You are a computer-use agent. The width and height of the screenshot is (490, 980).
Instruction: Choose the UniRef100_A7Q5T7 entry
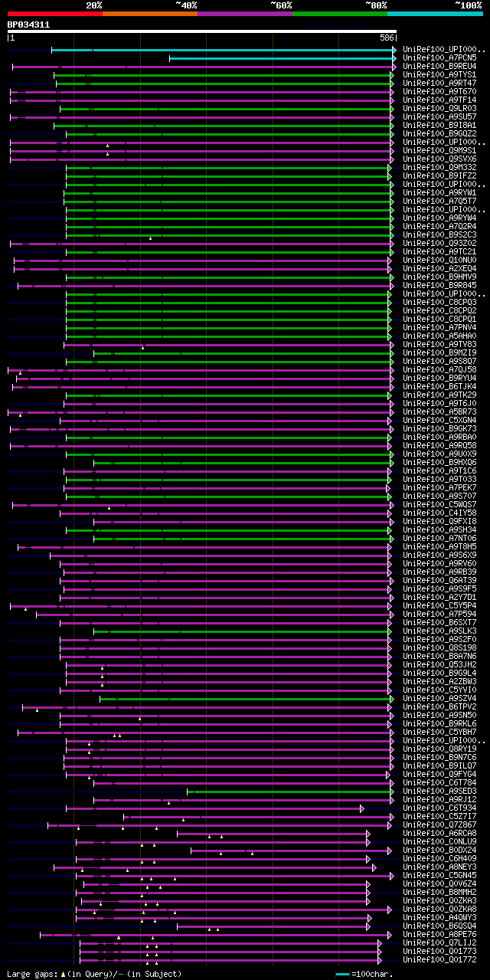click(x=439, y=201)
